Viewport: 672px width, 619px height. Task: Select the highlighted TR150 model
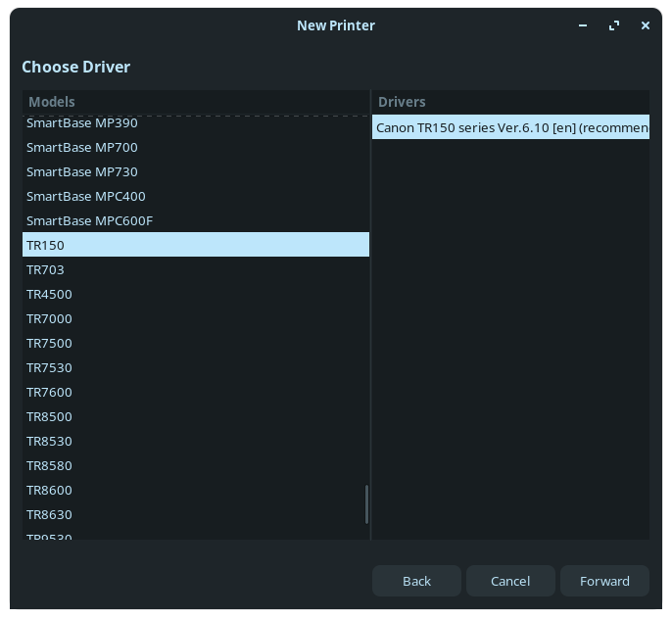[x=46, y=245]
